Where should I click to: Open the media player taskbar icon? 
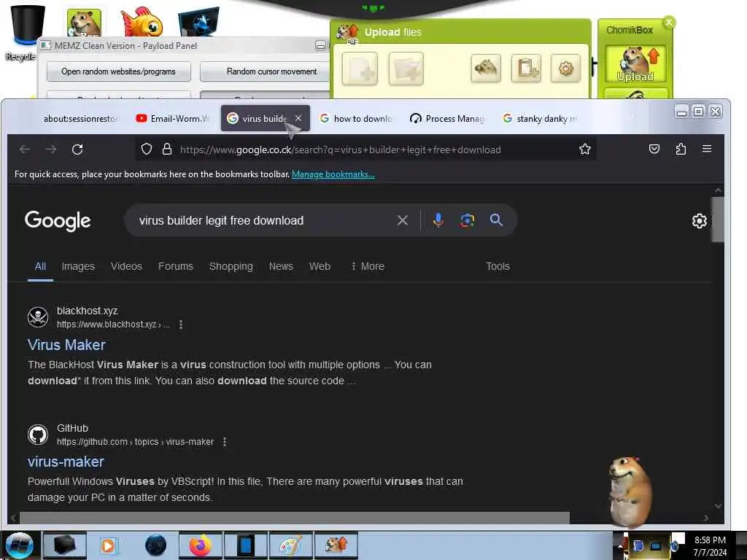tap(108, 545)
